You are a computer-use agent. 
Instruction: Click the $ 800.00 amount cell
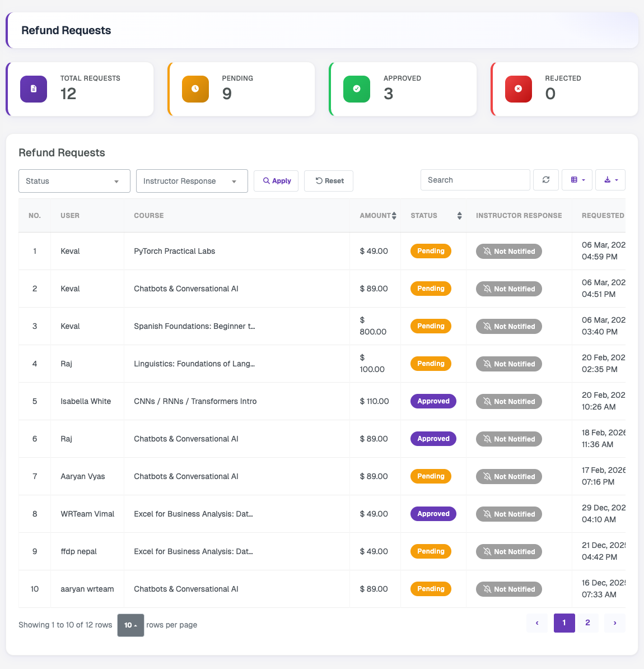coord(375,326)
